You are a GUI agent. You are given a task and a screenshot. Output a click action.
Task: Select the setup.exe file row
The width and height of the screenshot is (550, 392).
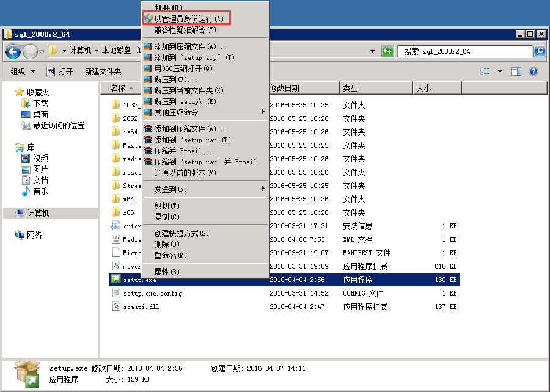[x=284, y=280]
